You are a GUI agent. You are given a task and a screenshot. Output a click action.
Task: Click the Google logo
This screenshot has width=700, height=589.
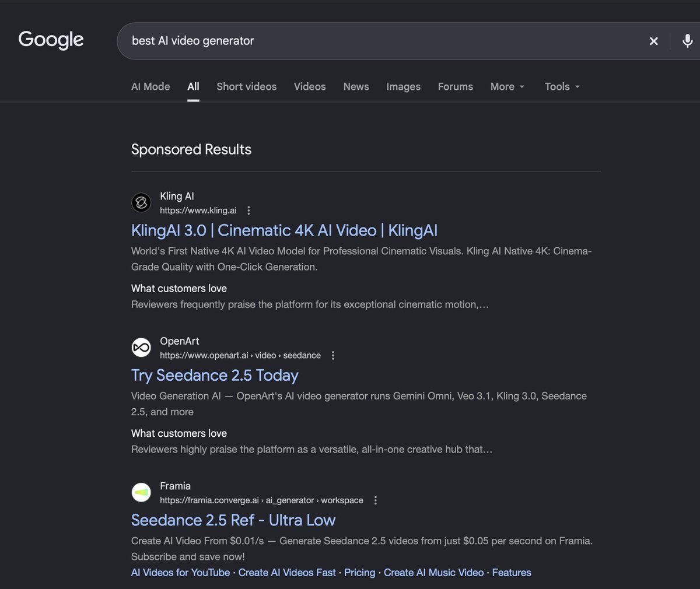pos(51,40)
